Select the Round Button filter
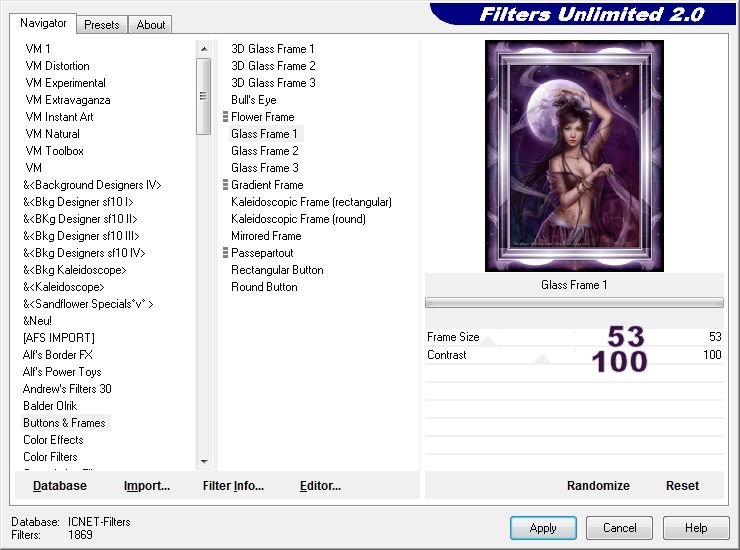 264,287
